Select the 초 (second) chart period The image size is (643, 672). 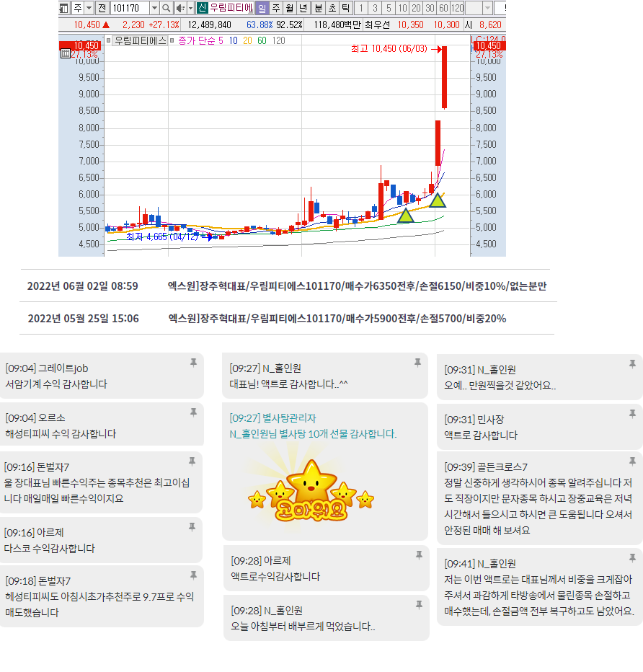point(332,8)
